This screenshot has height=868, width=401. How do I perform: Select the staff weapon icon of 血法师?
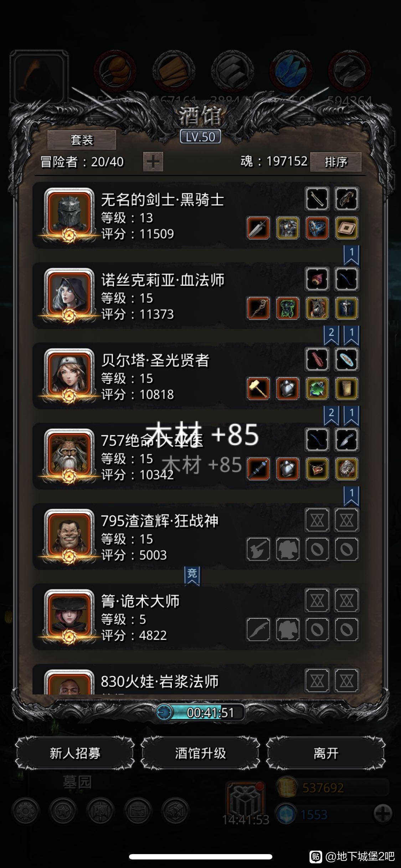click(258, 308)
